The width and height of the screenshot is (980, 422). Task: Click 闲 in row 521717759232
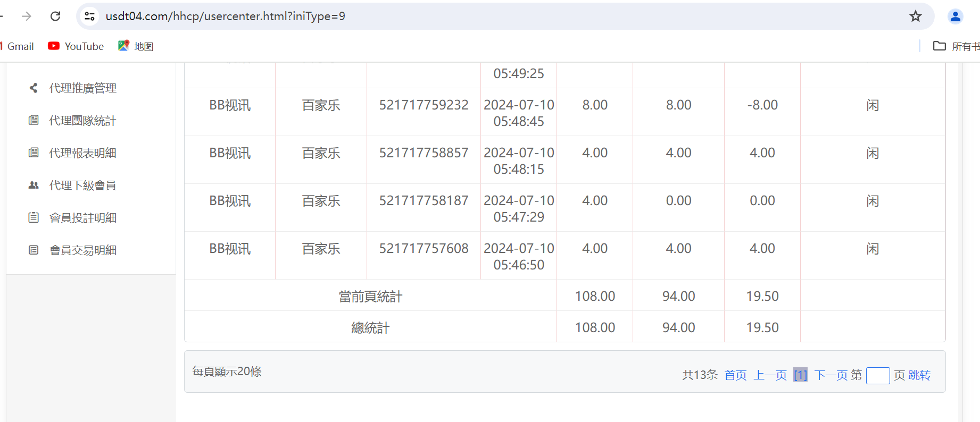pos(873,105)
